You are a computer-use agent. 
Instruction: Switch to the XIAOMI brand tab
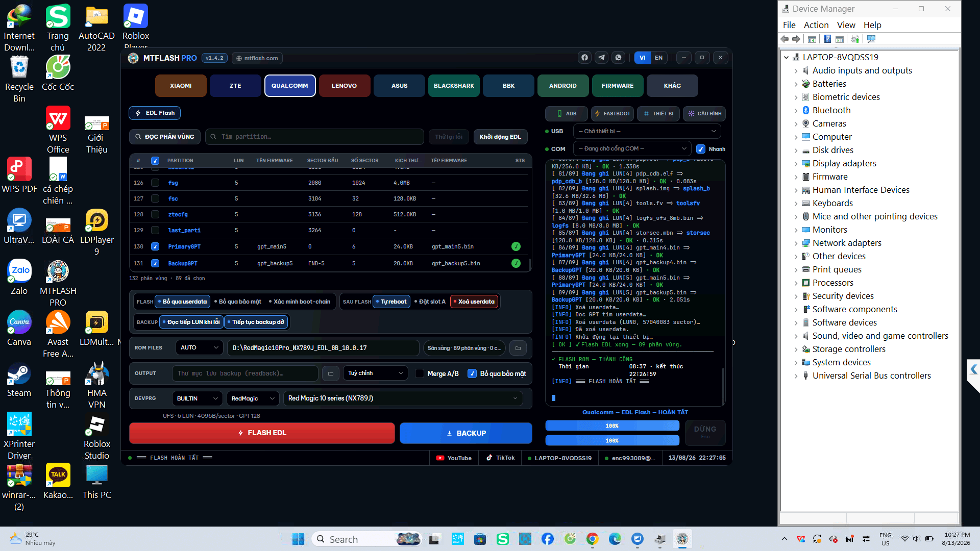point(181,86)
